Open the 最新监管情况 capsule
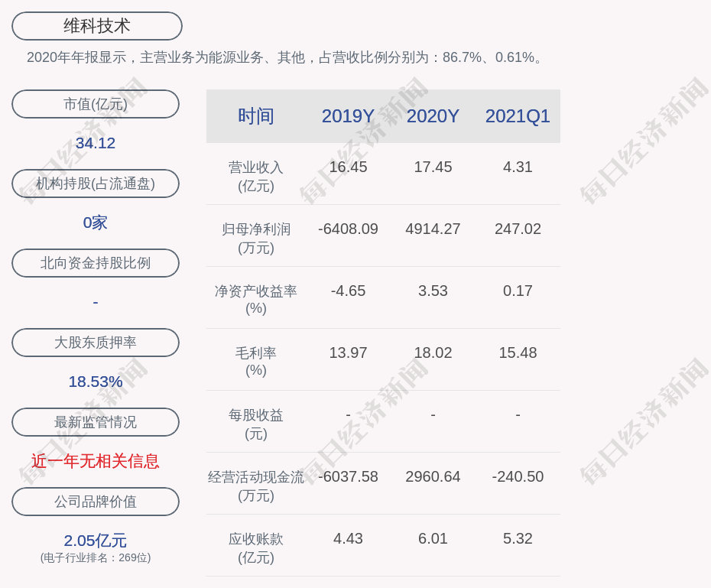This screenshot has height=588, width=711. pyautogui.click(x=96, y=422)
